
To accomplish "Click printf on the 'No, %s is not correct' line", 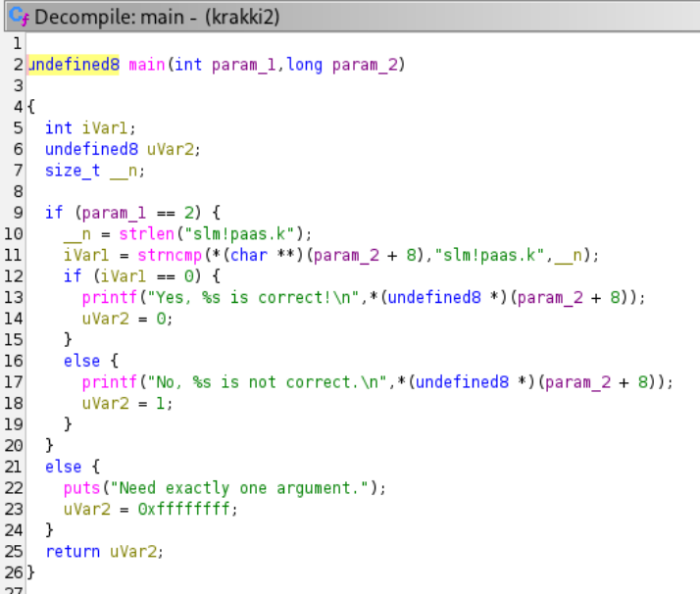I will click(x=107, y=382).
